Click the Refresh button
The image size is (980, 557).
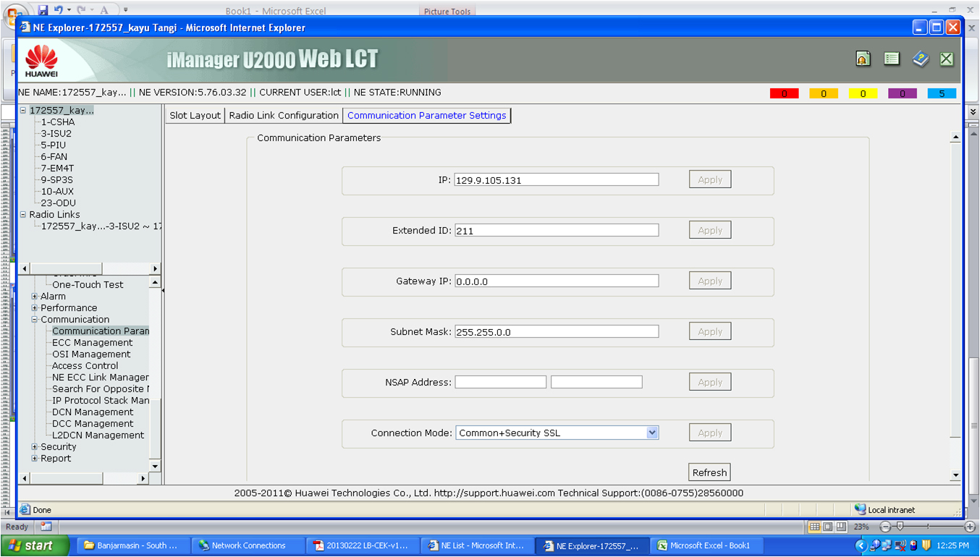[709, 472]
